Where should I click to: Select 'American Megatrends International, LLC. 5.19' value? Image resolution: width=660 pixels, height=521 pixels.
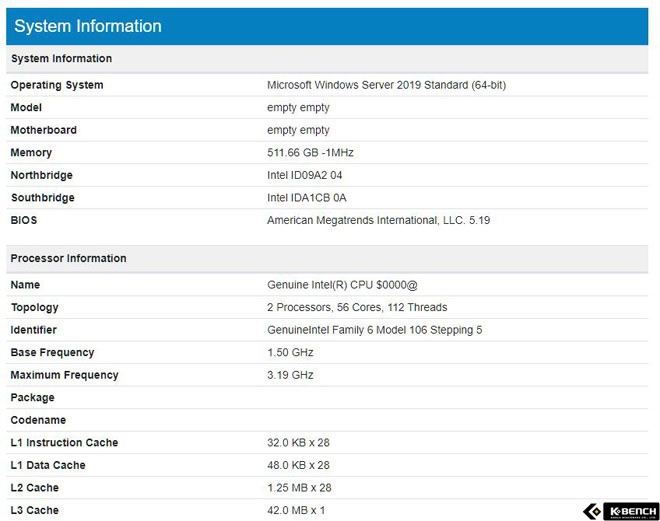click(x=378, y=220)
